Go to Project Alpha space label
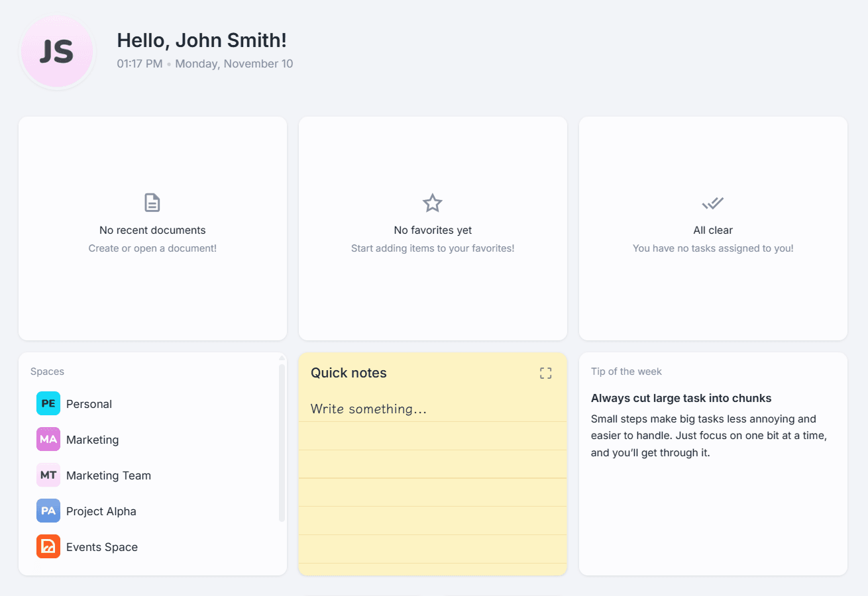This screenshot has height=596, width=868. [x=101, y=511]
